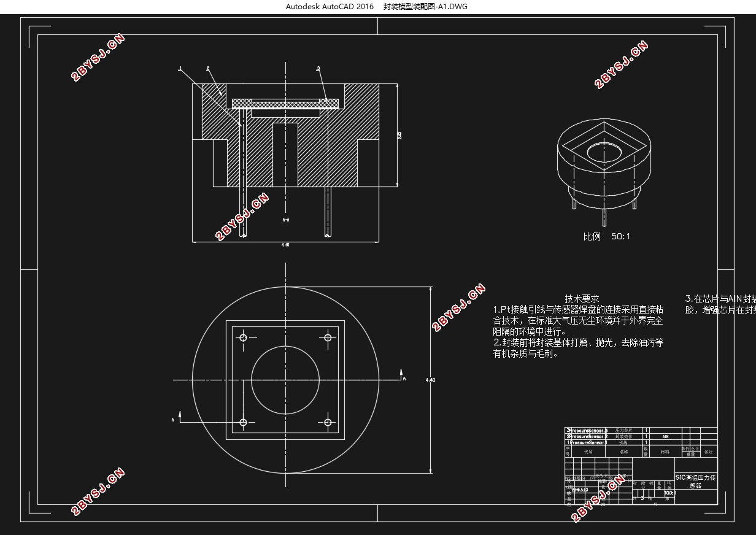Image resolution: width=756 pixels, height=535 pixels.
Task: Click the 材料 column header in title block
Action: coord(665,452)
